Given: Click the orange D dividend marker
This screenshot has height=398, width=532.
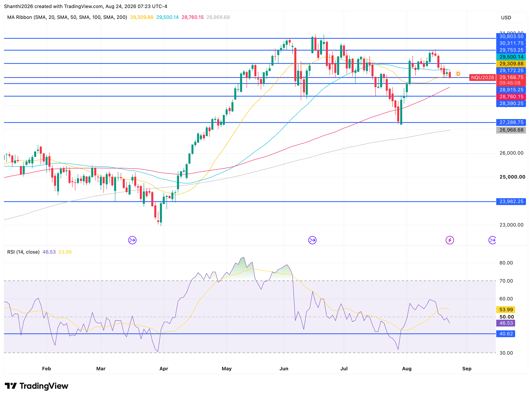Looking at the screenshot, I should click(458, 74).
